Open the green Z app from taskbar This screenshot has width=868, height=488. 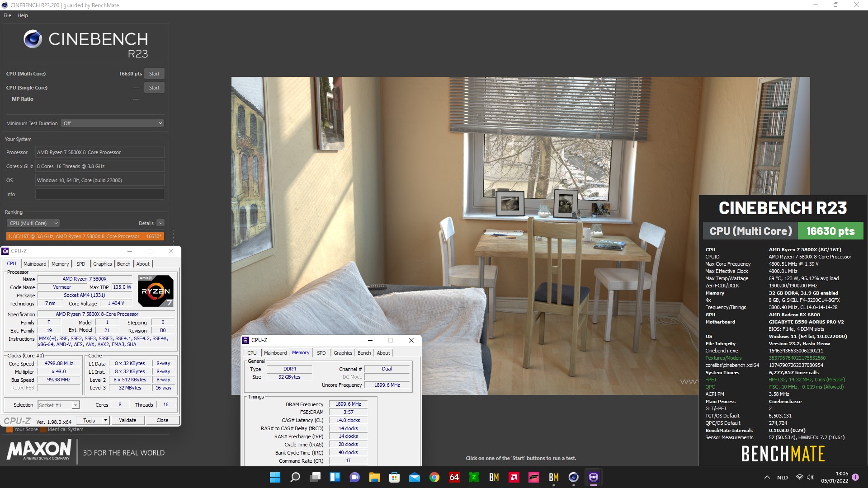point(474,477)
